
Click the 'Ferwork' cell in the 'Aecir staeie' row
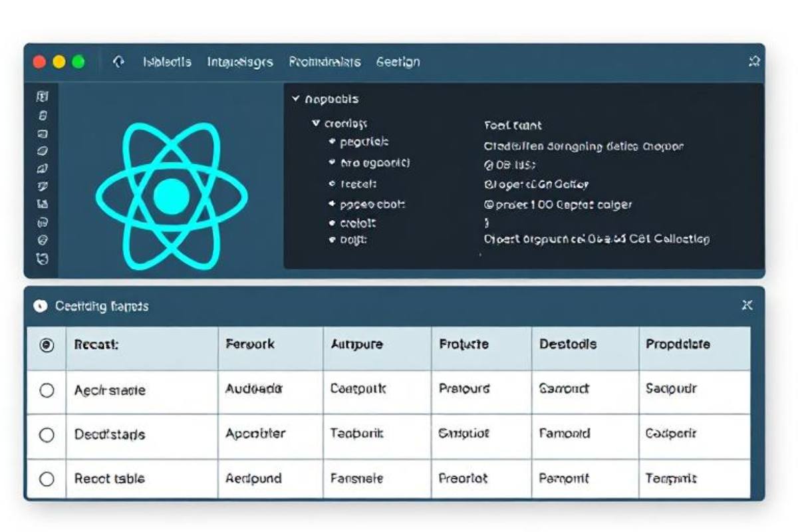[x=271, y=392]
